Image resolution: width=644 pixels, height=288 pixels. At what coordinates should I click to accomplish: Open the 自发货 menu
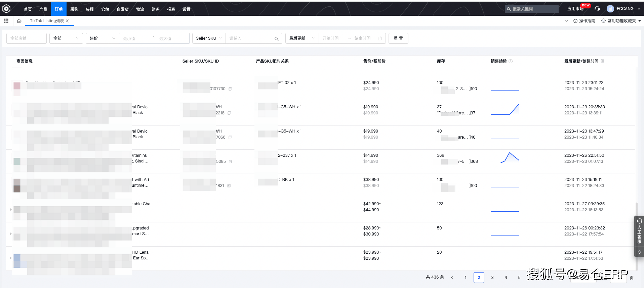coord(123,9)
